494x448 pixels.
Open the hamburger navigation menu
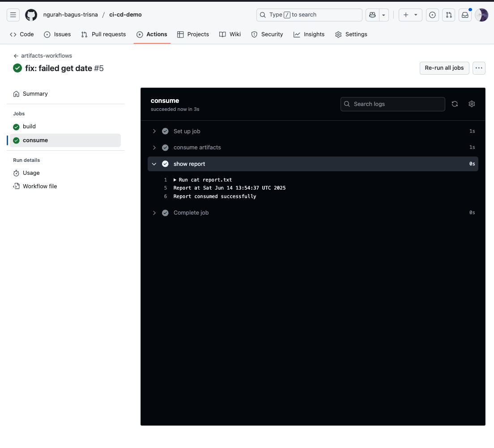[x=13, y=15]
